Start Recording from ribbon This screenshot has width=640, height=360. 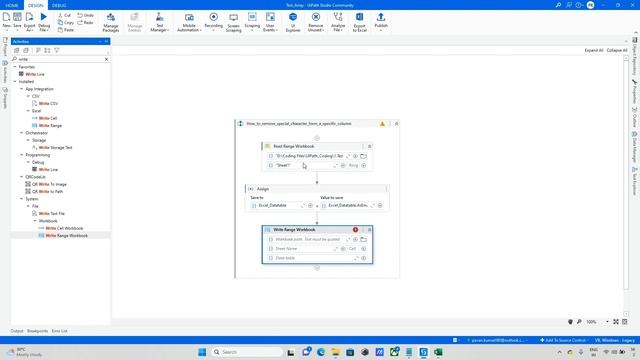click(213, 22)
